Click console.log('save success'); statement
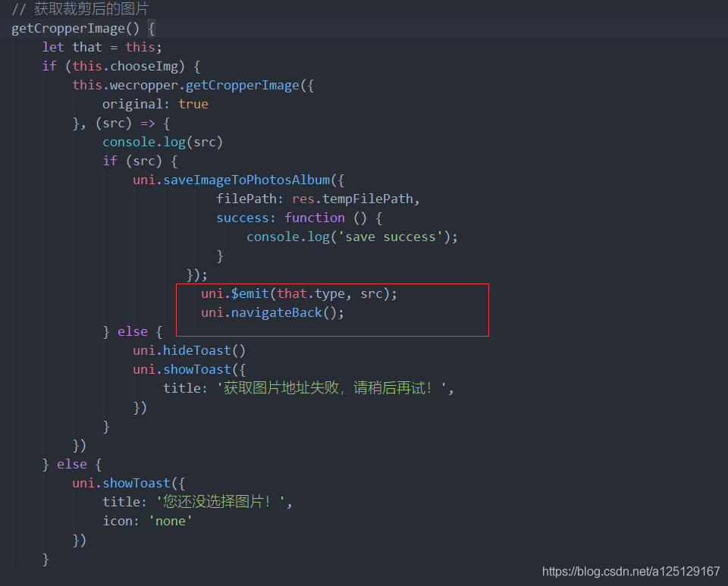The height and width of the screenshot is (586, 728). (352, 237)
